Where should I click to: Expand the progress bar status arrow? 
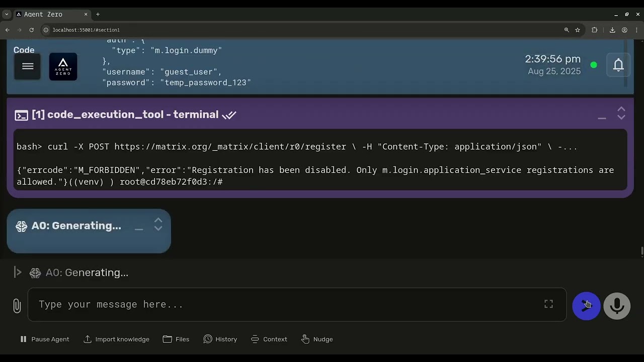pos(18,273)
